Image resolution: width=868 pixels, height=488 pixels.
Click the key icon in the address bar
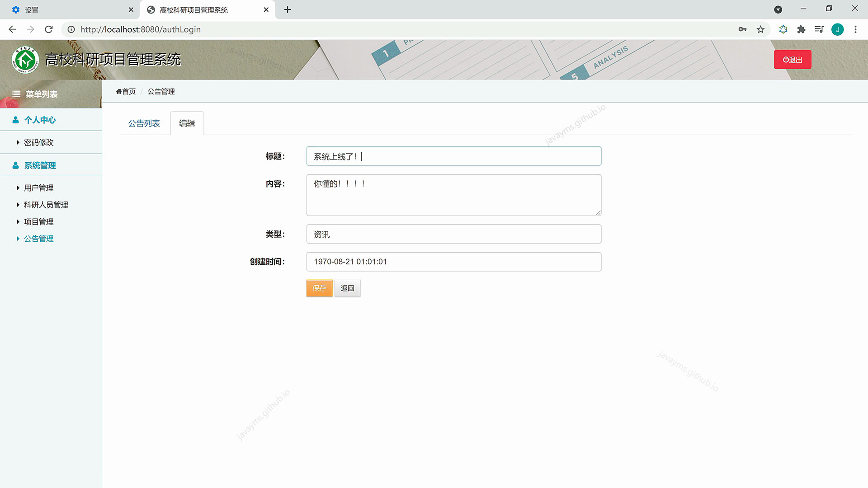[x=743, y=29]
